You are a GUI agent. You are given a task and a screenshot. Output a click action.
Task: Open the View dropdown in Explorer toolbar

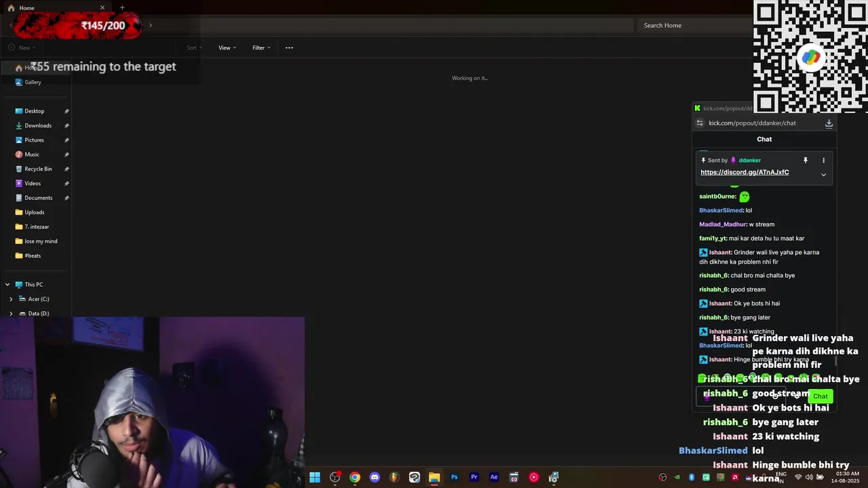tap(227, 47)
